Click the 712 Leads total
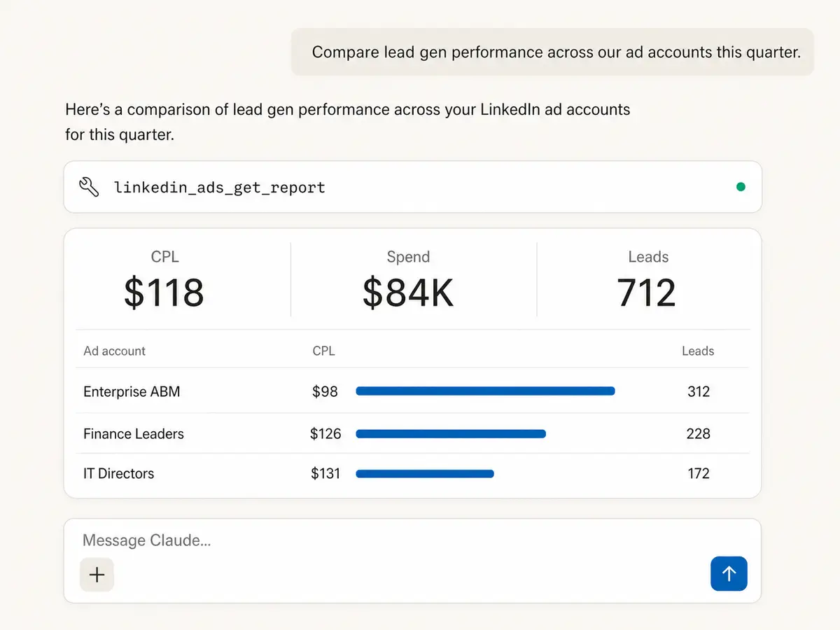The width and height of the screenshot is (840, 630). pos(647,293)
